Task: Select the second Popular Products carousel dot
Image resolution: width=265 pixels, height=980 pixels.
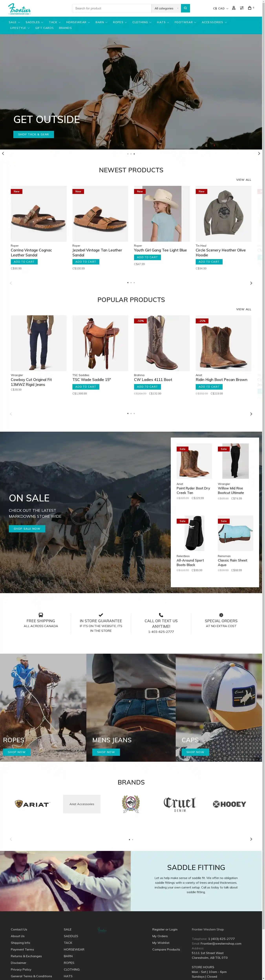Action: (131, 414)
